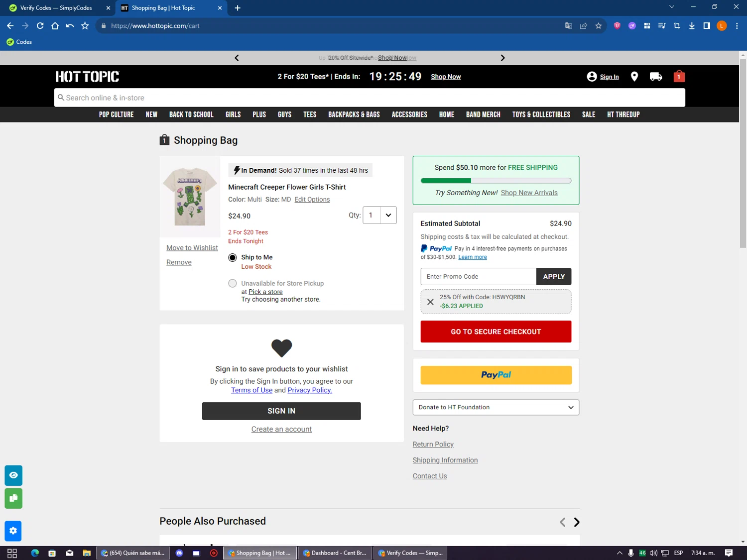The height and width of the screenshot is (560, 747).
Task: Click the green copy overlay button
Action: tap(13, 498)
